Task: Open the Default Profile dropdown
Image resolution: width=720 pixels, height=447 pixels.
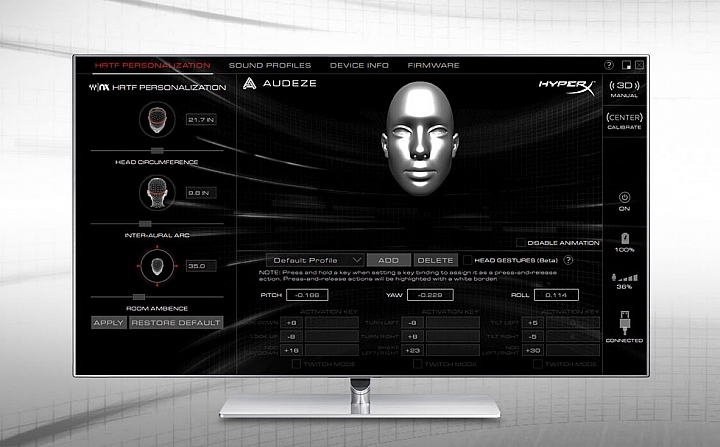Action: (315, 260)
